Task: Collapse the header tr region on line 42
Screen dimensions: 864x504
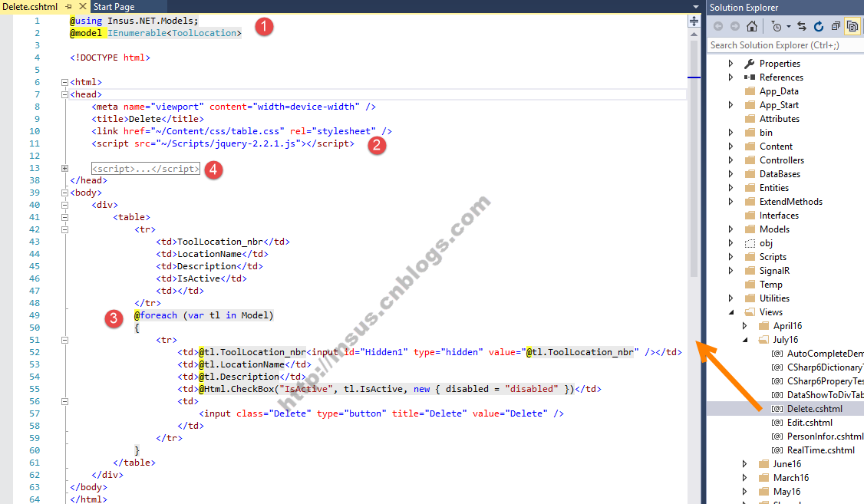Action: (x=64, y=229)
